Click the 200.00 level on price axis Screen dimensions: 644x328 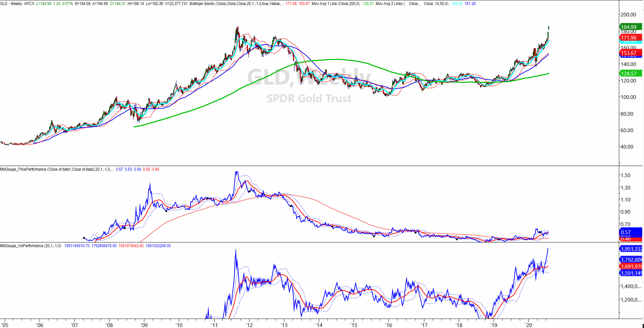(x=628, y=15)
